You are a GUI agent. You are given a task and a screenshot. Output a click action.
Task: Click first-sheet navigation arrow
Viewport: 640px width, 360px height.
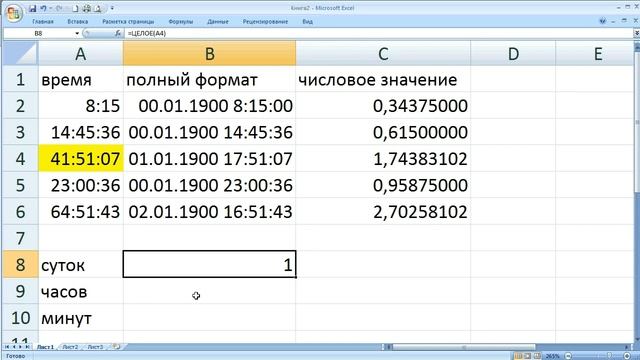pos(7,347)
